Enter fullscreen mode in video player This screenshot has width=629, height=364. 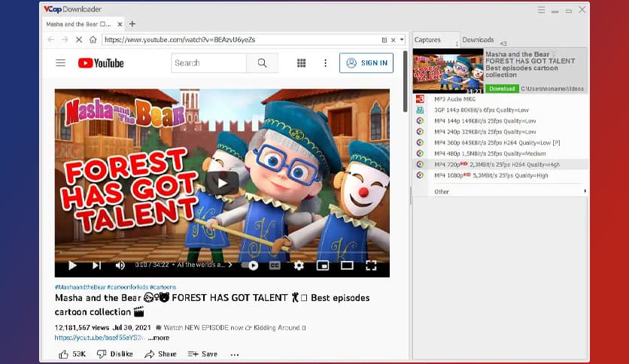(x=371, y=265)
